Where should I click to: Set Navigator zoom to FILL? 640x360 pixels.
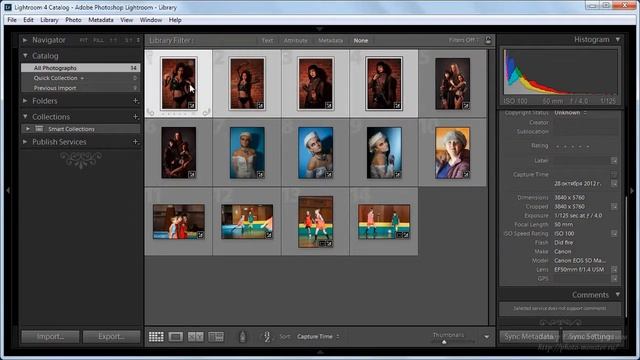point(98,40)
